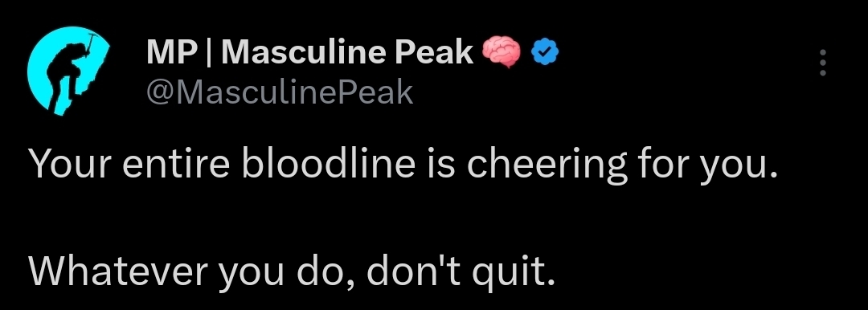Viewport: 868px width, 310px height.
Task: Select the "Peak" word in display name
Action: click(433, 53)
